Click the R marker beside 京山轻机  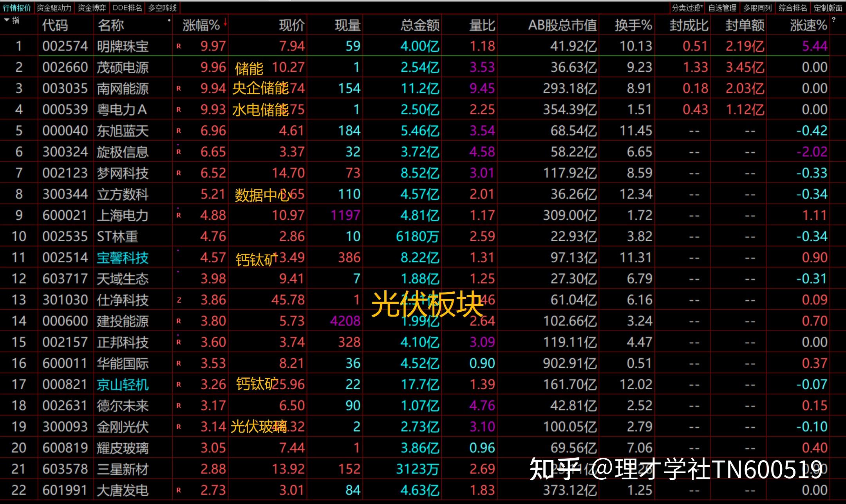coord(179,385)
